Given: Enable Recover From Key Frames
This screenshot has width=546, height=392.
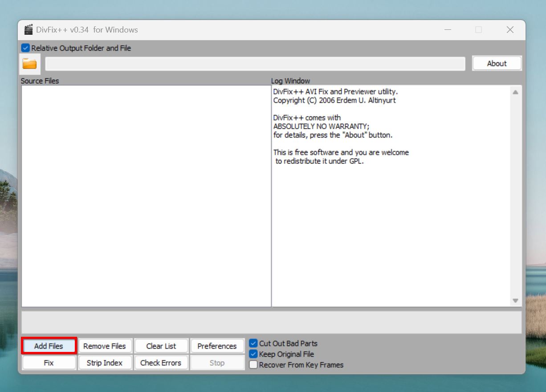Looking at the screenshot, I should pos(253,364).
